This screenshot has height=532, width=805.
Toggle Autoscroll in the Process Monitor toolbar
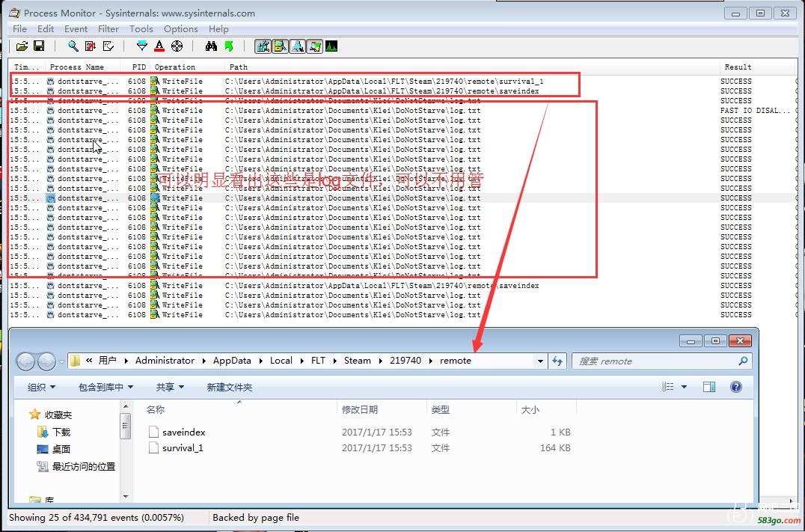pos(91,46)
